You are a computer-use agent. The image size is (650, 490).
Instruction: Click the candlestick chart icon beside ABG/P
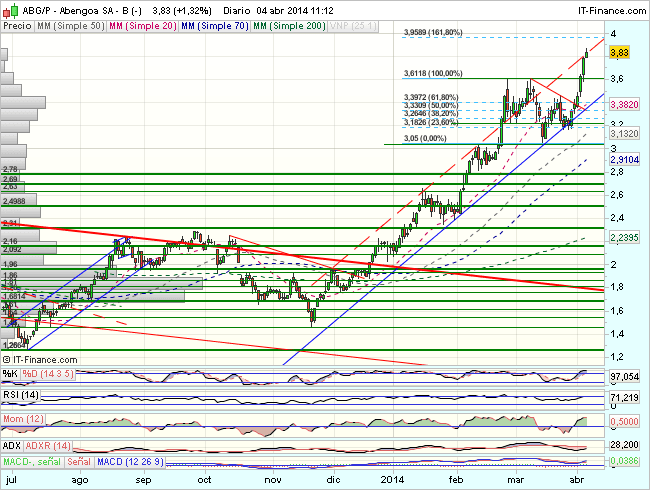(x=11, y=10)
